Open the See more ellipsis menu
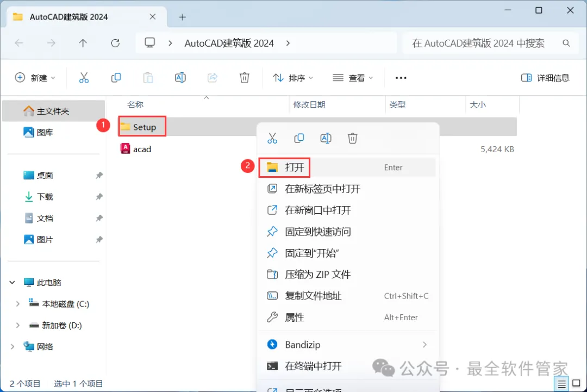587x392 pixels. 401,78
